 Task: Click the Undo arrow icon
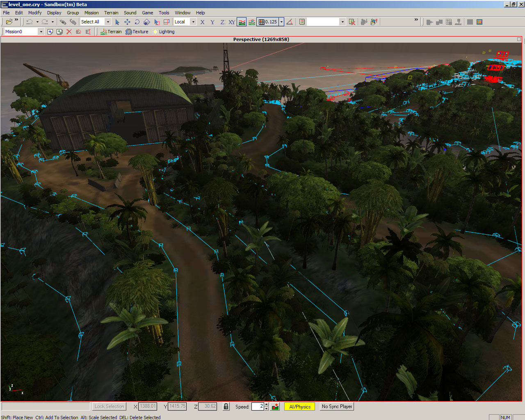click(30, 22)
